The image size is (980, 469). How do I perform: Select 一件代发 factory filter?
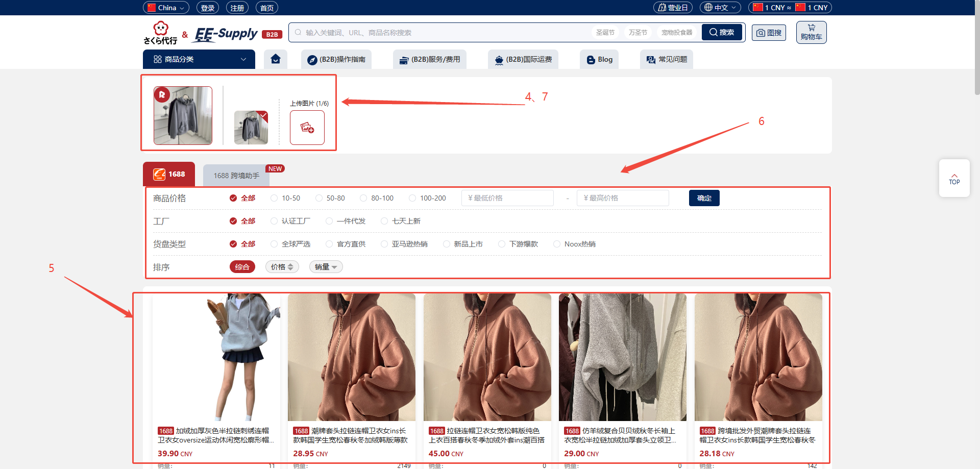coord(346,221)
